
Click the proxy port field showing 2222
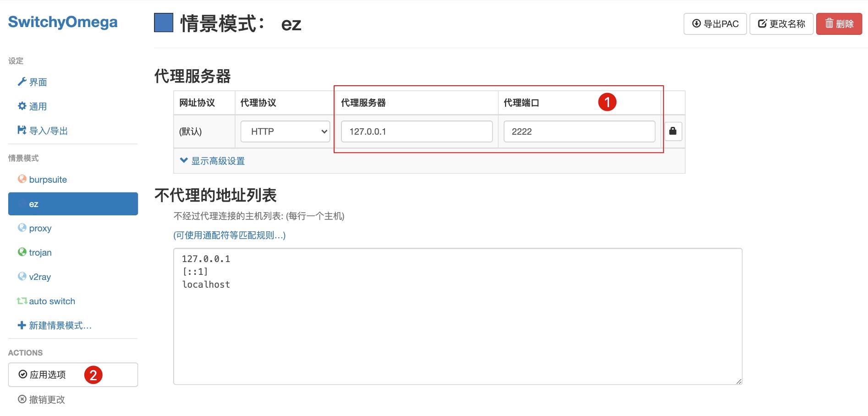[579, 131]
